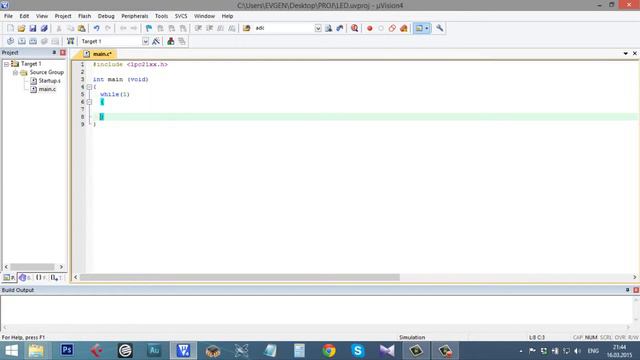Open the Edit menu

tap(24, 16)
